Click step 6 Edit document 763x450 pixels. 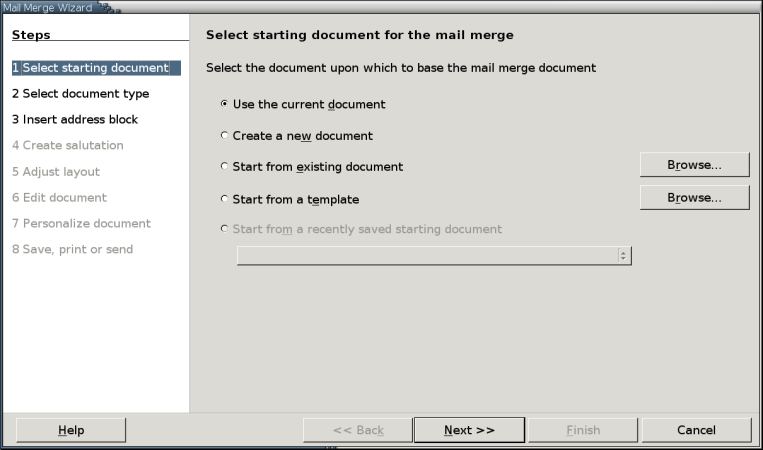pyautogui.click(x=60, y=198)
